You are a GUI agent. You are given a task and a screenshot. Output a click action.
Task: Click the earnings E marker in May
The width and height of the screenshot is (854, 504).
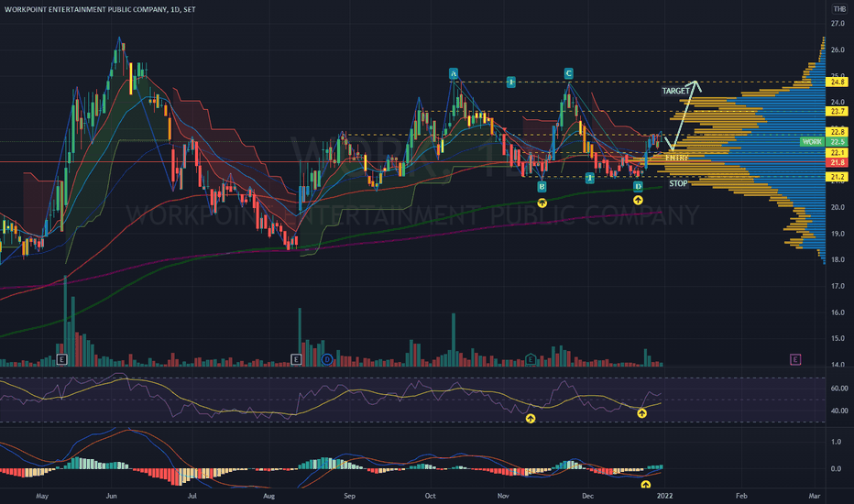[62, 359]
